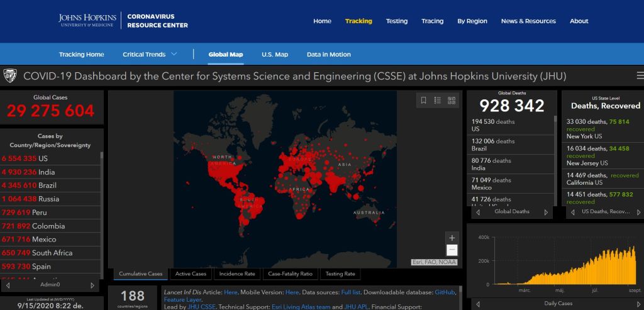The height and width of the screenshot is (310, 644).
Task: Select Cumulative Cases map tab
Action: pos(140,274)
